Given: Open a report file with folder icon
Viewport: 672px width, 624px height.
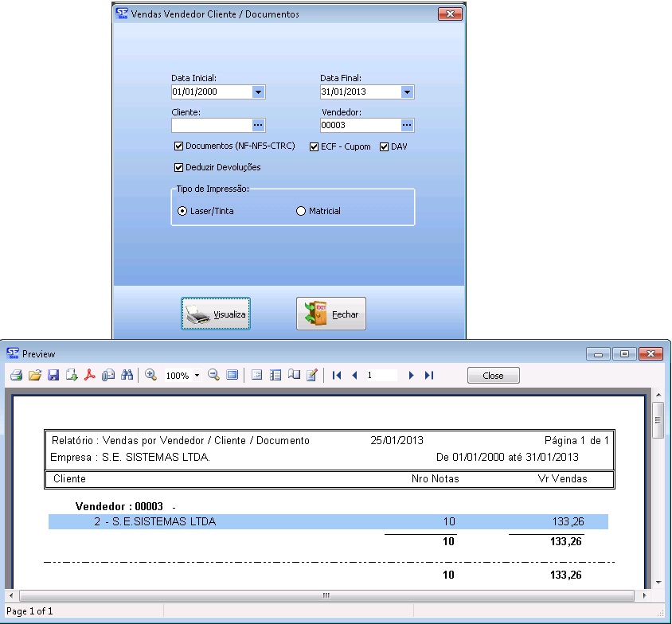Looking at the screenshot, I should (34, 375).
